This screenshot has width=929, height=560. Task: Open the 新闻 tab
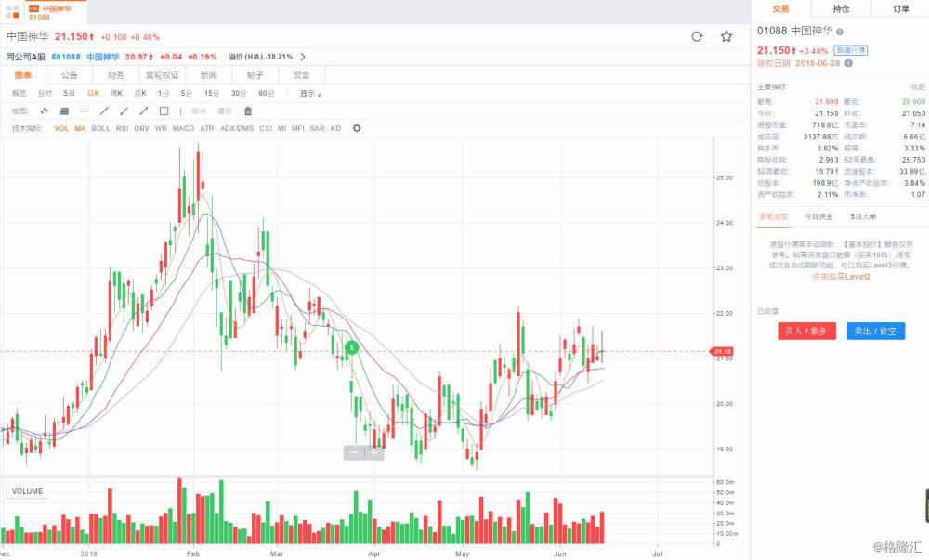pos(208,74)
